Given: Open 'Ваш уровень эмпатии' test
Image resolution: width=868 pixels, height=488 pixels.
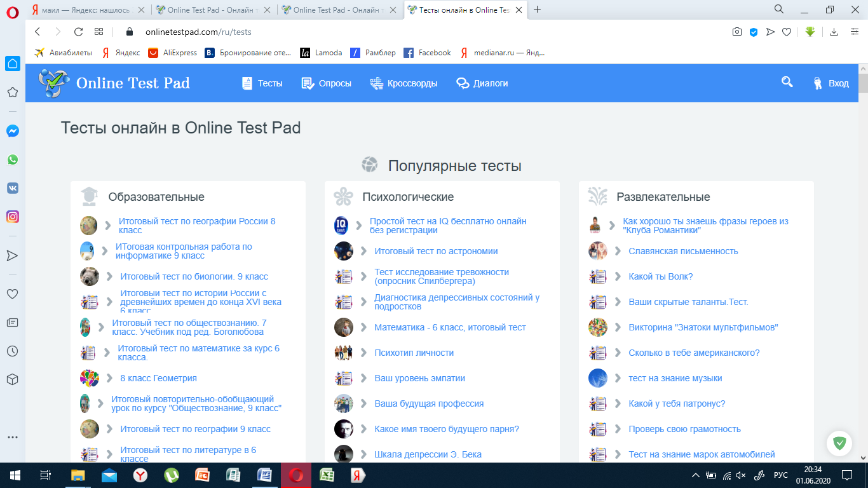Looking at the screenshot, I should tap(420, 378).
